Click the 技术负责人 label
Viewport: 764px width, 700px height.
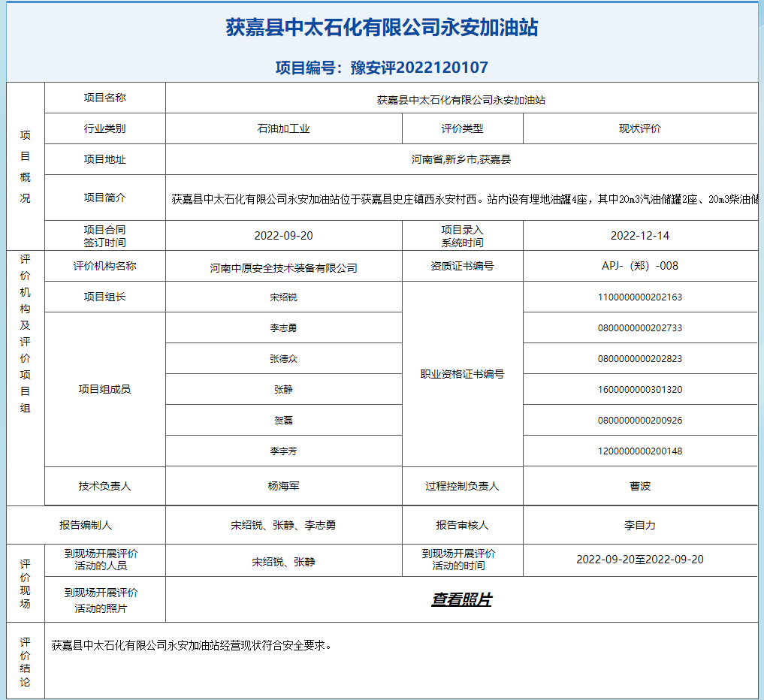[104, 486]
